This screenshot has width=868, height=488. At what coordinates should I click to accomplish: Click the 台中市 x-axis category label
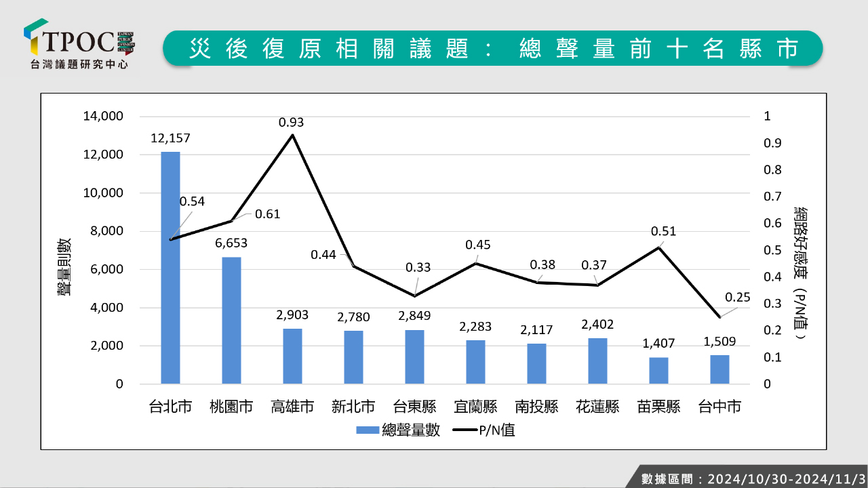[719, 407]
